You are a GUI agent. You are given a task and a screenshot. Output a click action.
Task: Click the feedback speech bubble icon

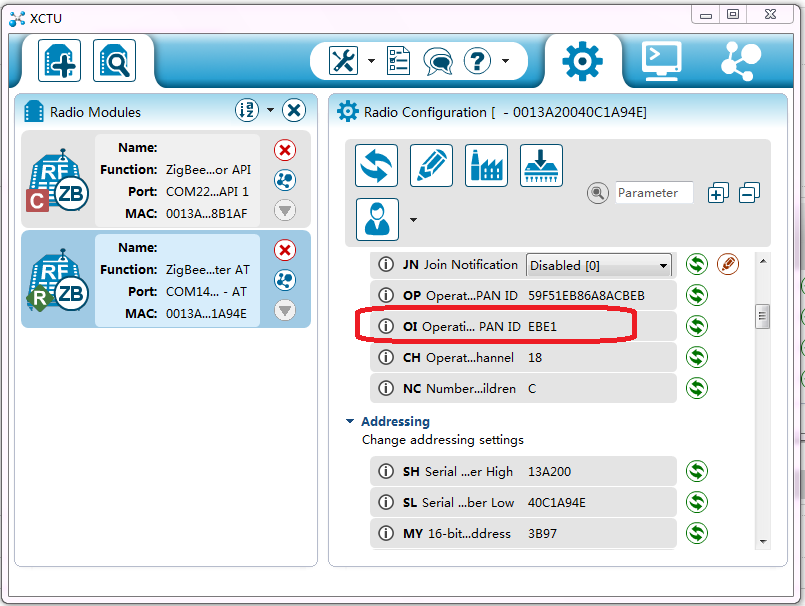coord(438,61)
